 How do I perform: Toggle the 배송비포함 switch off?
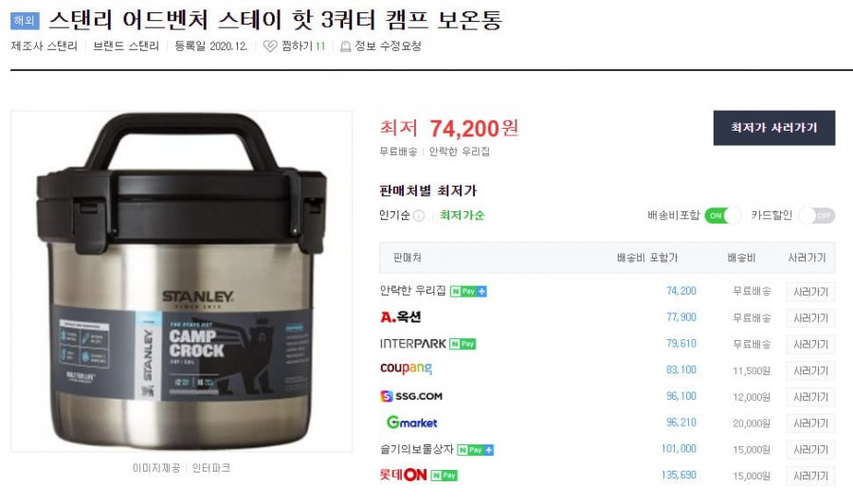722,216
